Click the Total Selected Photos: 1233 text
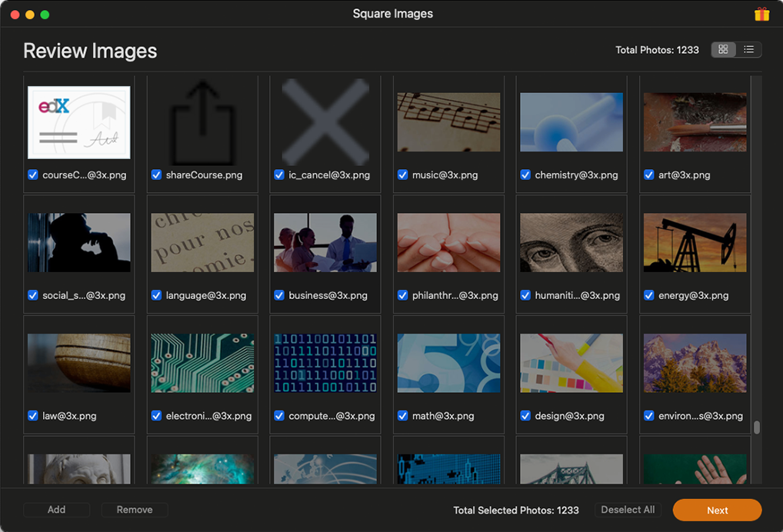 (516, 510)
